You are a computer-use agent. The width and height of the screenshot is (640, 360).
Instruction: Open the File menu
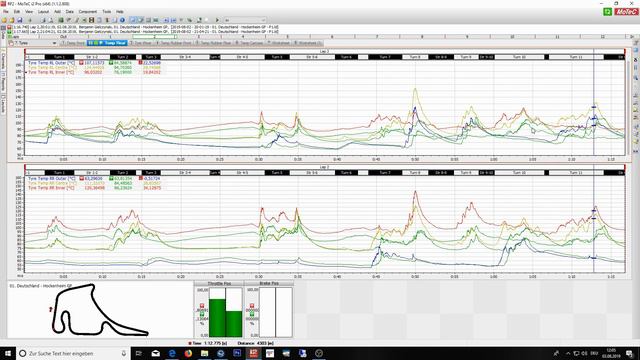pyautogui.click(x=5, y=11)
